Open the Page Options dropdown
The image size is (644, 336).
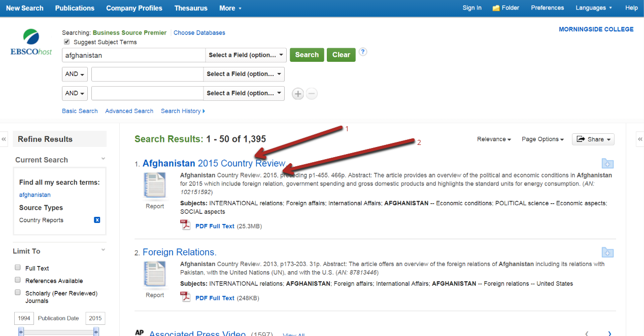543,139
